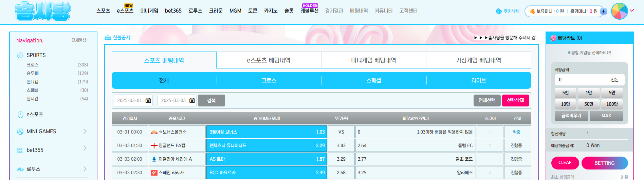This screenshot has height=180, width=644.
Task: Click the 전체선택 button
Action: click(487, 100)
